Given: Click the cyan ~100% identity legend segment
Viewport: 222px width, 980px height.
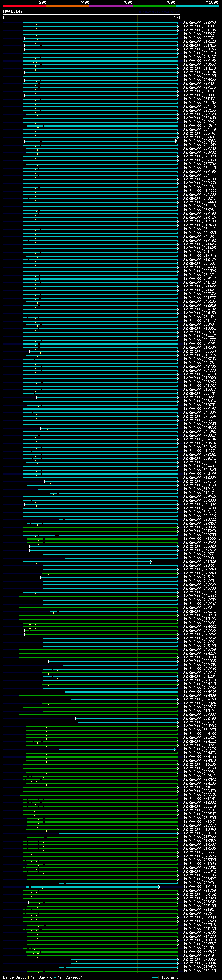Looking at the screenshot, I should 197,6.
